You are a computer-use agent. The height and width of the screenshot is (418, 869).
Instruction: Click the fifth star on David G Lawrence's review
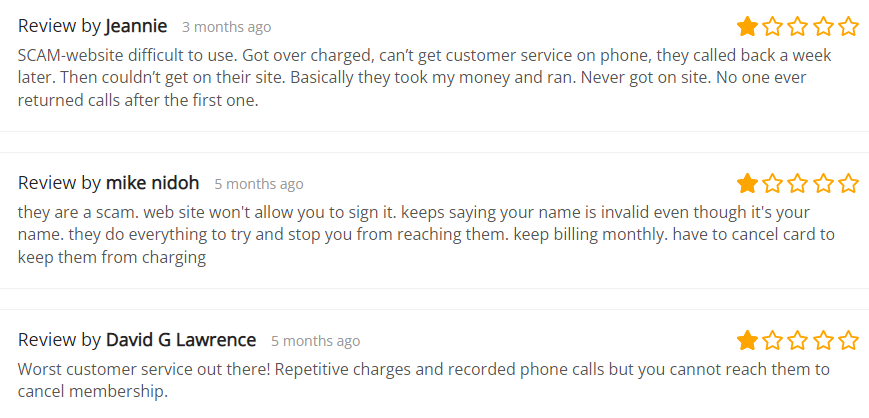click(x=848, y=340)
